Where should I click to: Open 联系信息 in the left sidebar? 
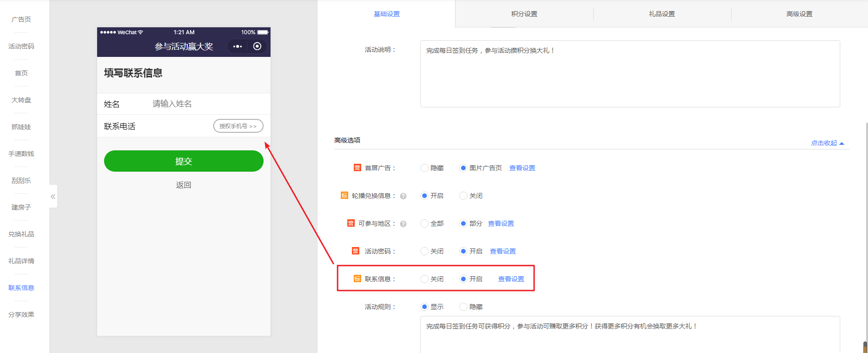(x=21, y=288)
